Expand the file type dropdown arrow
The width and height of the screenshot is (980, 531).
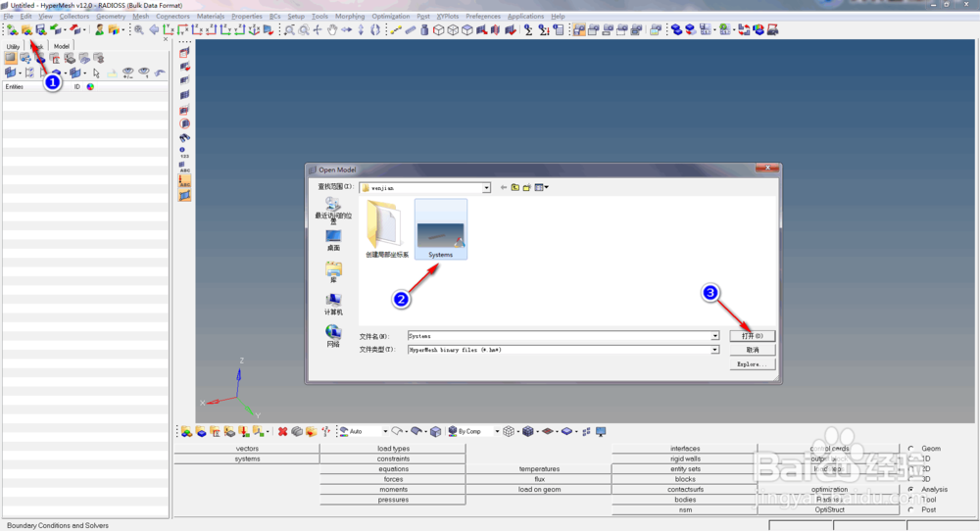(x=714, y=350)
